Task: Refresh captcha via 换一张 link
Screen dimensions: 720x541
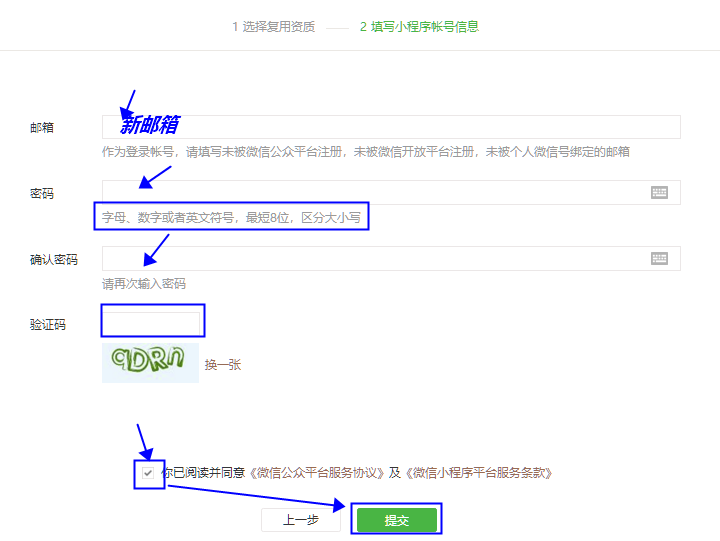Action: click(223, 365)
